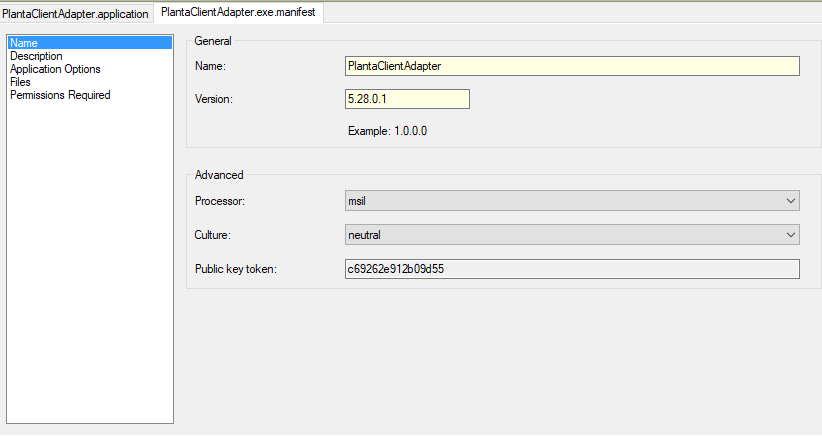The height and width of the screenshot is (437, 822).
Task: Click the Public key token field
Action: [571, 269]
